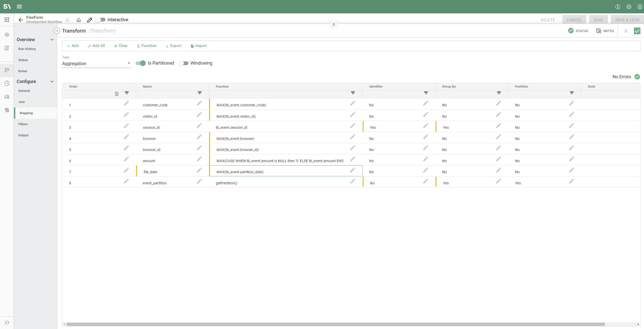Click the horizontal scrollbar at bottom
This screenshot has height=329, width=644.
[x=335, y=324]
